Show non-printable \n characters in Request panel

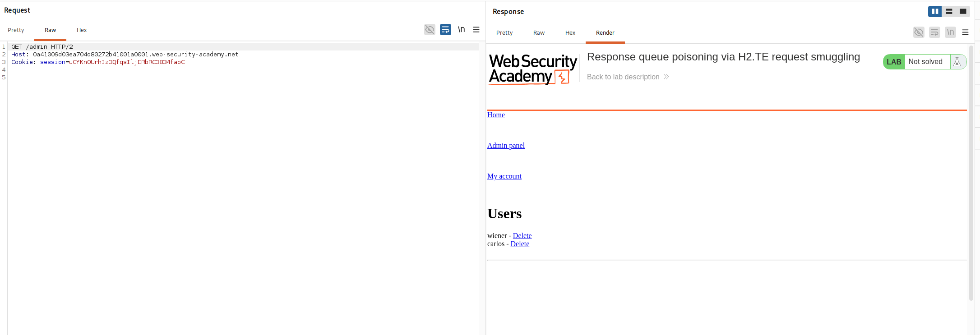pyautogui.click(x=461, y=30)
